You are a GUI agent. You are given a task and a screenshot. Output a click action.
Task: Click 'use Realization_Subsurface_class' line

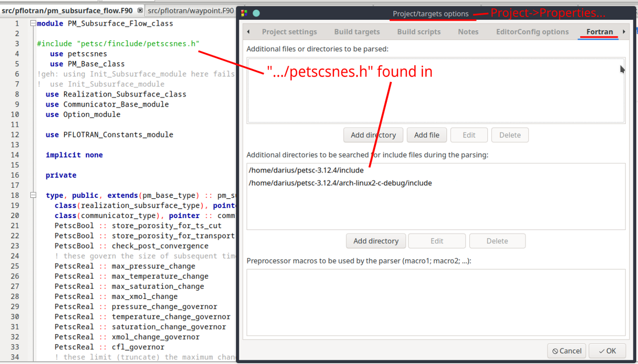tap(116, 94)
